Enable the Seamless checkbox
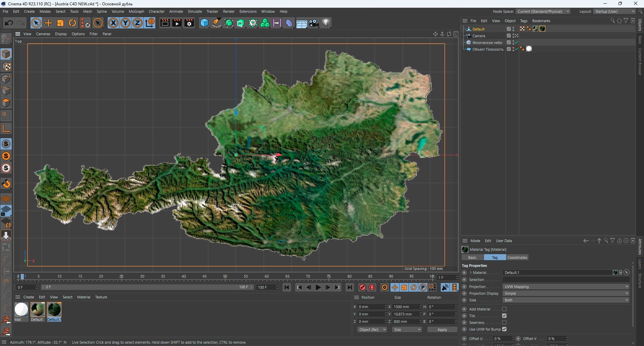 click(504, 323)
